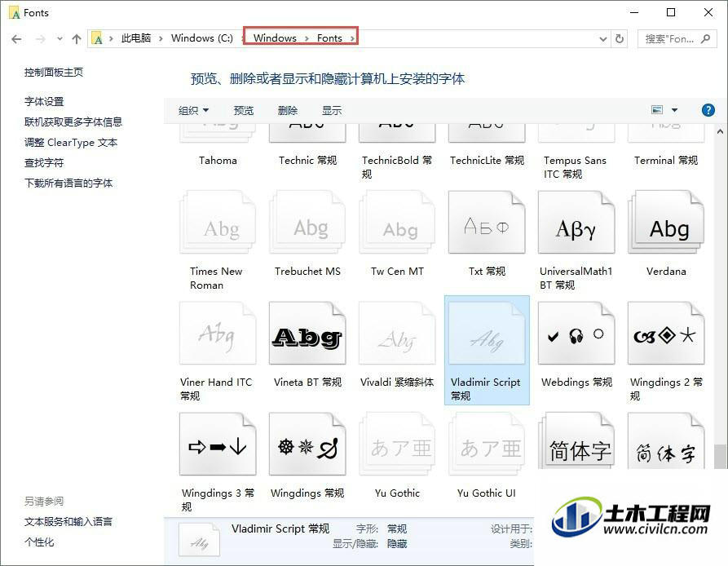Open 字体设置 link
Viewport: 728px width, 566px height.
[44, 101]
